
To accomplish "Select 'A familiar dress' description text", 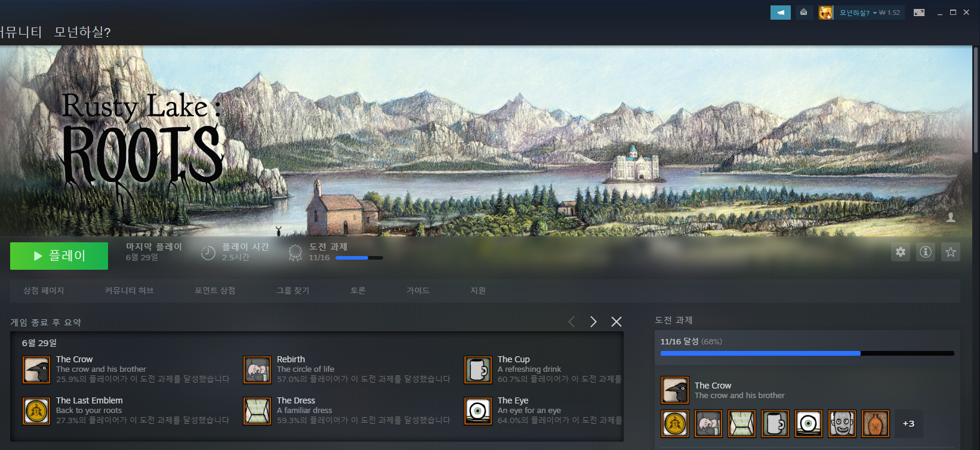I will tap(304, 411).
